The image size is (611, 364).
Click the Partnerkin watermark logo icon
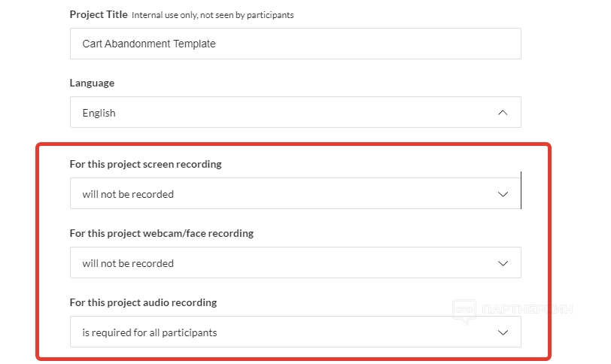[464, 311]
